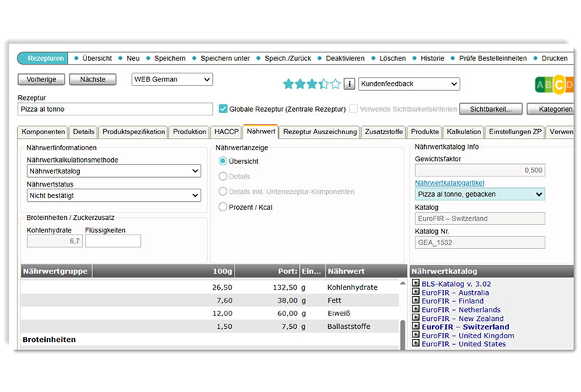Click the Kohlenhydrate value field

pos(54,241)
